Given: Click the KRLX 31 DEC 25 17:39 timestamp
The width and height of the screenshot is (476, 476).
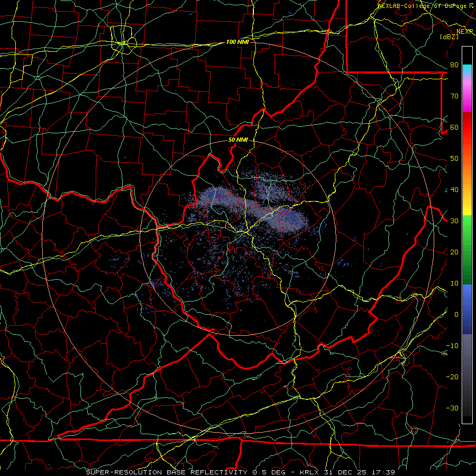Looking at the screenshot, I should 347,472.
